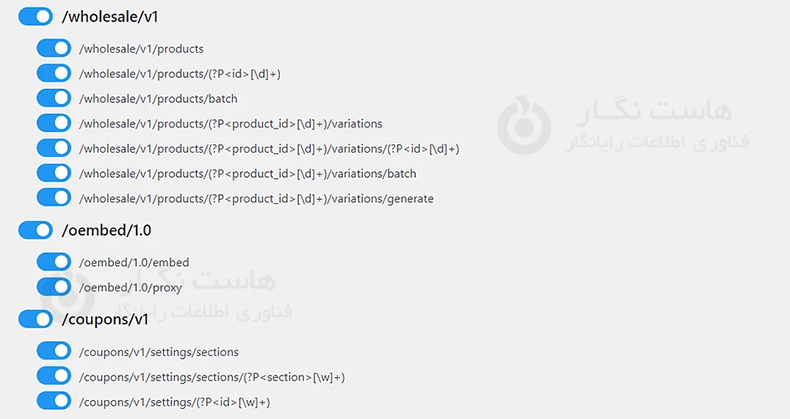Disable the /wholesale/v1/products route toggle

(53, 48)
